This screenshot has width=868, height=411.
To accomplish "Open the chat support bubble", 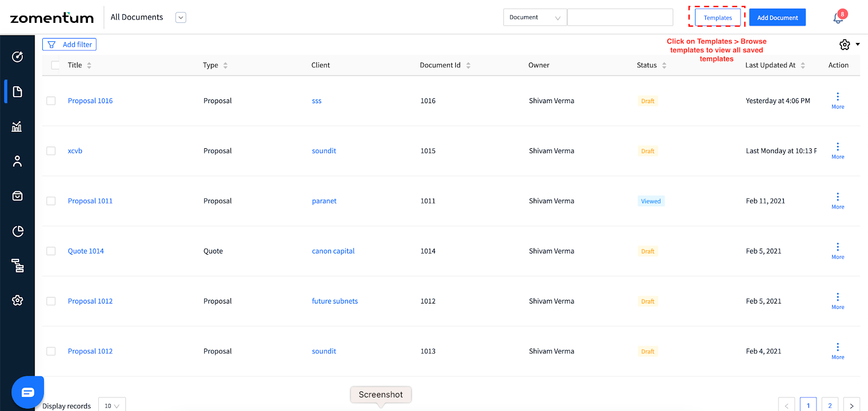I will 28,392.
